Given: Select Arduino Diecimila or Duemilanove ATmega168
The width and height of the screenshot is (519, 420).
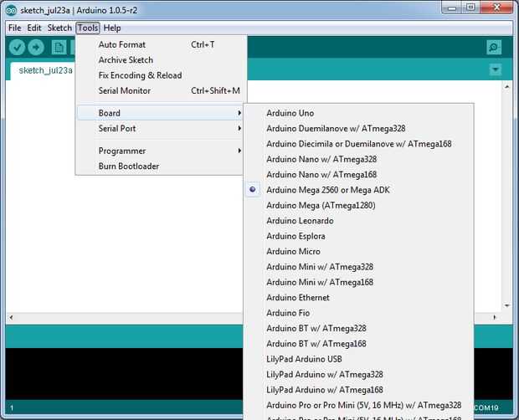Looking at the screenshot, I should (359, 144).
